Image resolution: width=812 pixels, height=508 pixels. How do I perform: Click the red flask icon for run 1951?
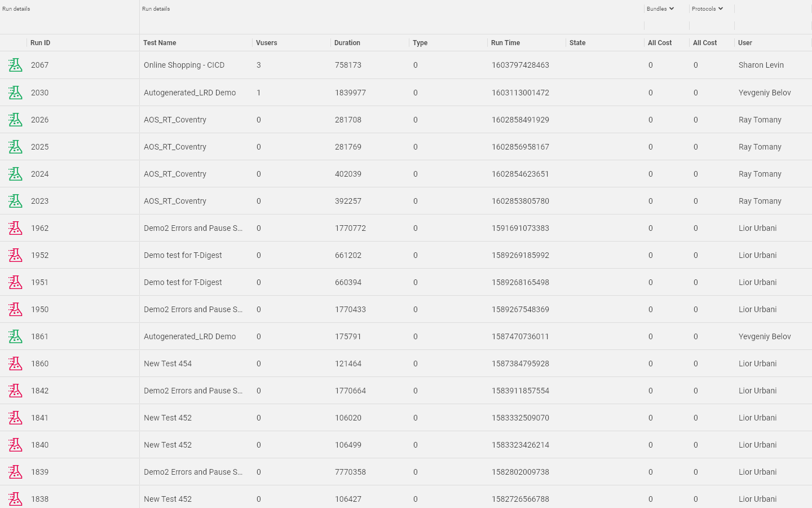(15, 282)
